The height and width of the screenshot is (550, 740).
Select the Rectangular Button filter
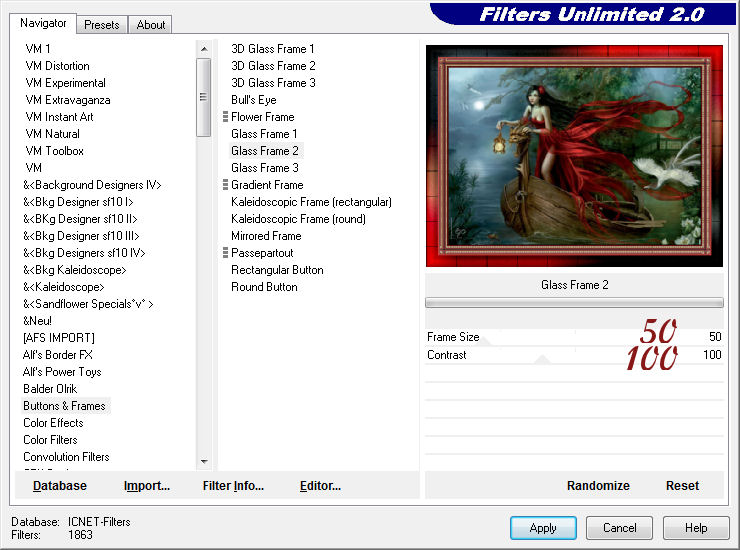(x=277, y=270)
